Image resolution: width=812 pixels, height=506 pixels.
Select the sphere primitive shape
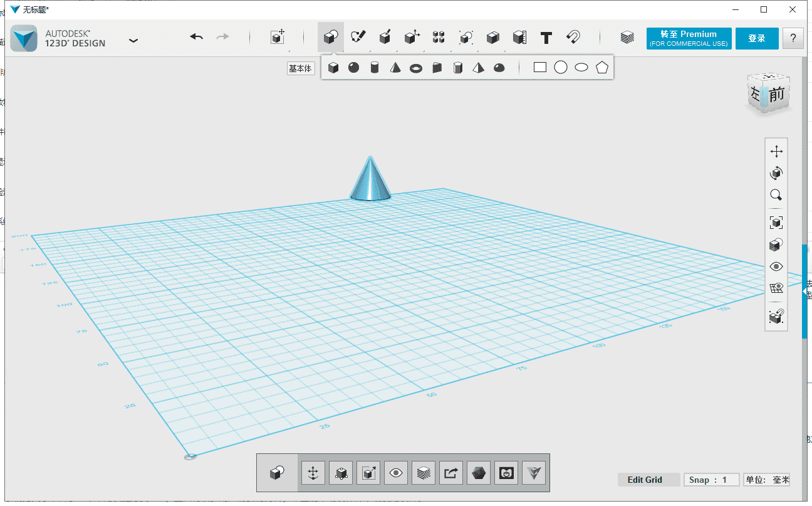click(x=353, y=68)
